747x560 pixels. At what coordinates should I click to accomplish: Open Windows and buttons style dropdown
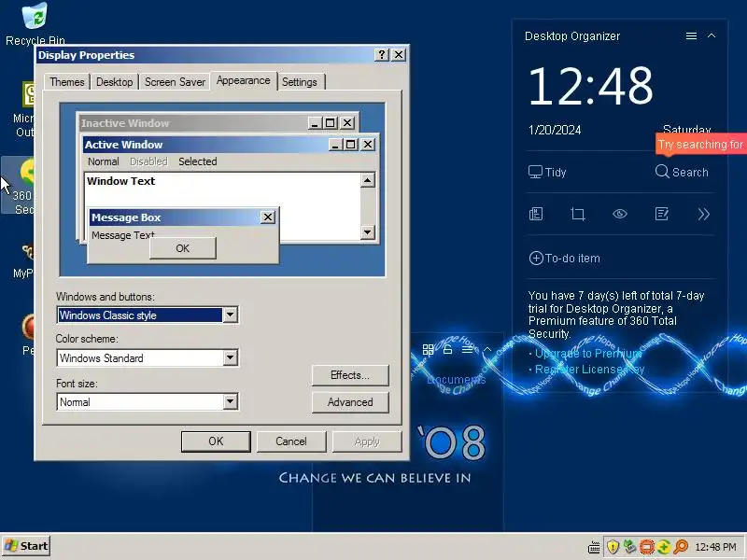(230, 315)
